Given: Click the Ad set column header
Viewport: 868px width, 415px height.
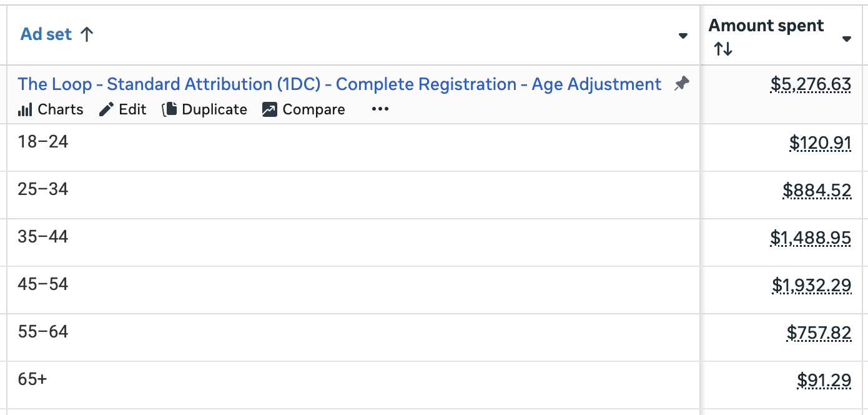Looking at the screenshot, I should (46, 34).
